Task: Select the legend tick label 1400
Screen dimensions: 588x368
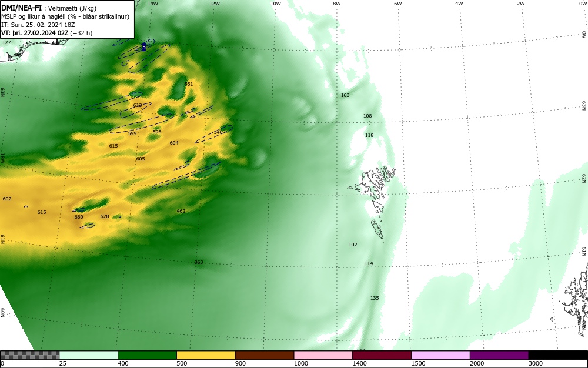Action: (359, 363)
